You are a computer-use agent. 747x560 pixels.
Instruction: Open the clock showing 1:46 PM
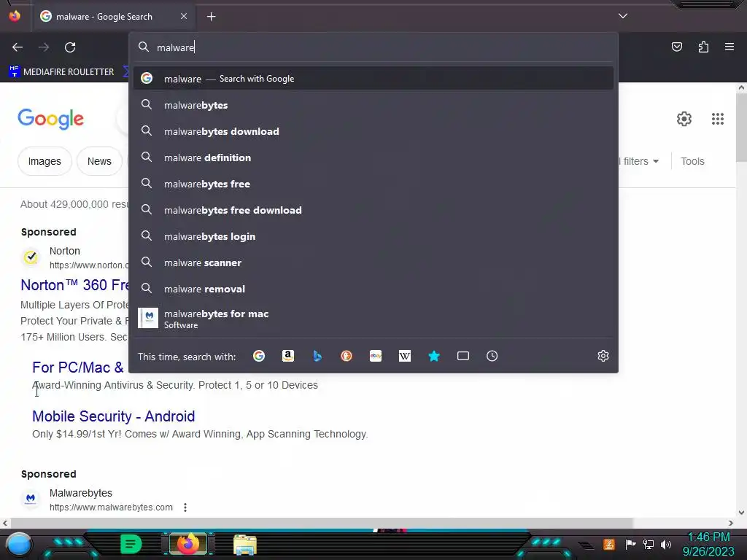[708, 544]
